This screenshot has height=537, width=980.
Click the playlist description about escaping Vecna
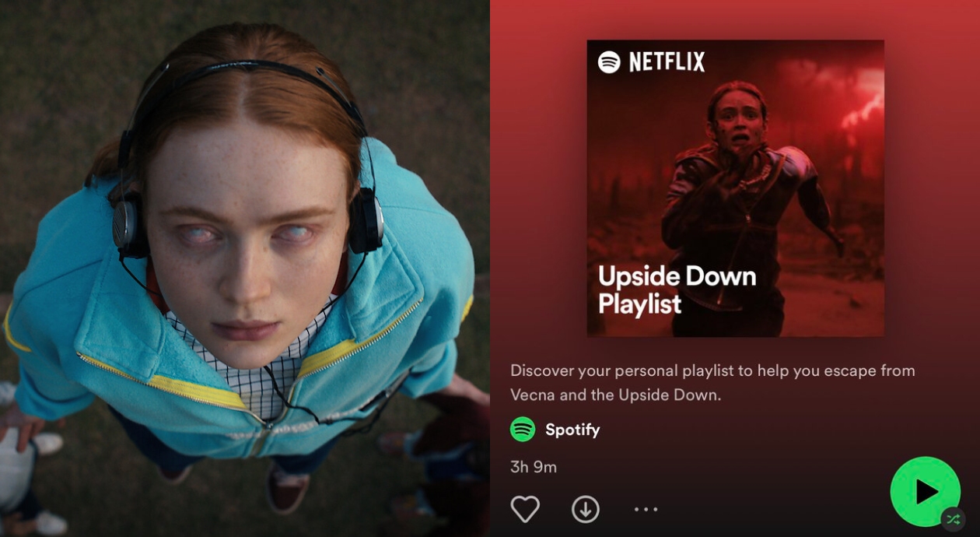712,382
